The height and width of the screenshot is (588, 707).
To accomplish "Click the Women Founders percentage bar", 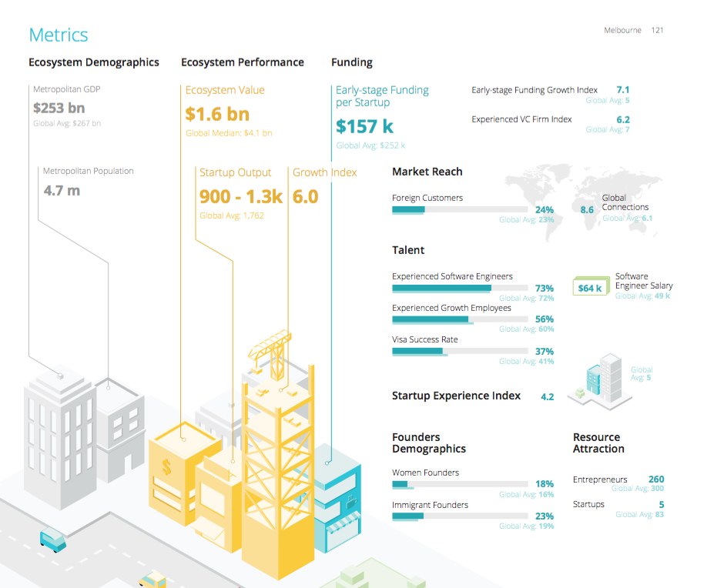I will [x=460, y=484].
